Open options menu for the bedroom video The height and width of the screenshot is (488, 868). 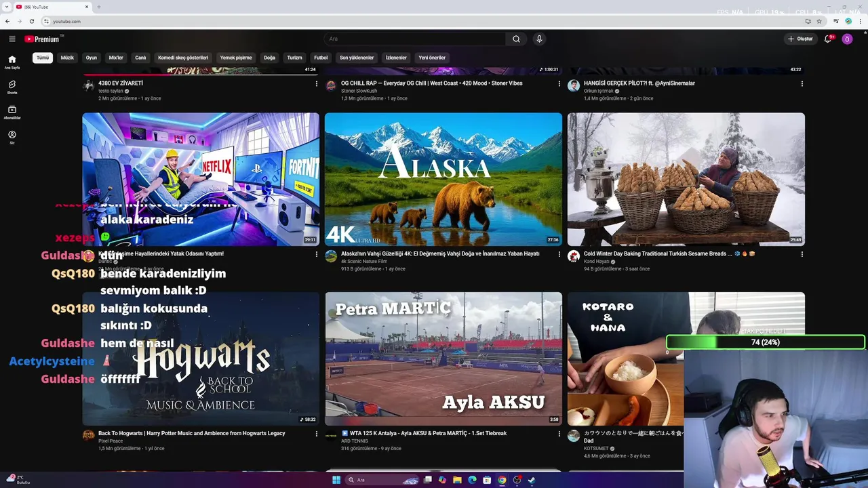(316, 254)
